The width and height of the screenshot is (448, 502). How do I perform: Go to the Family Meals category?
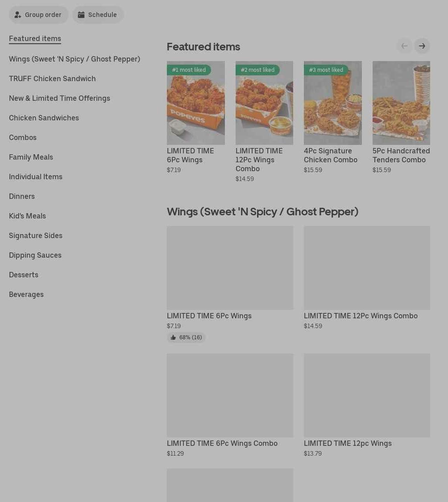(31, 157)
